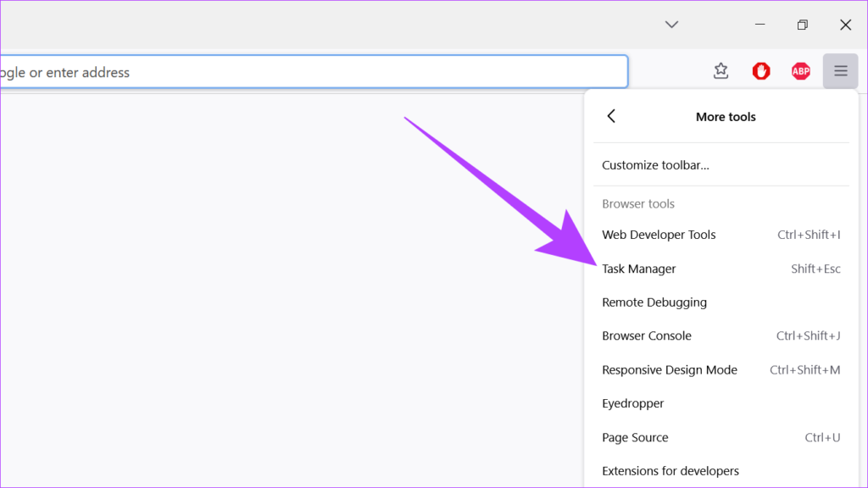The image size is (868, 488).
Task: Go back from the More tools submenu
Action: tap(611, 116)
